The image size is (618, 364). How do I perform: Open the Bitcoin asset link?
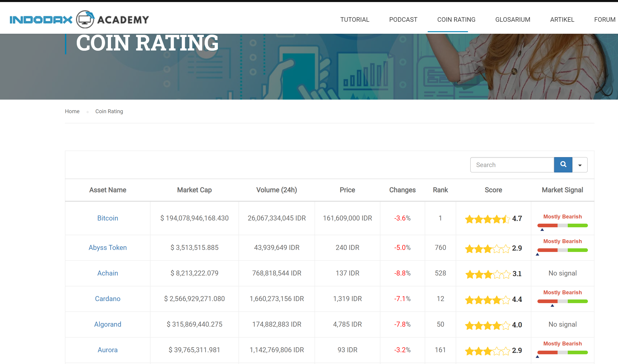click(107, 218)
